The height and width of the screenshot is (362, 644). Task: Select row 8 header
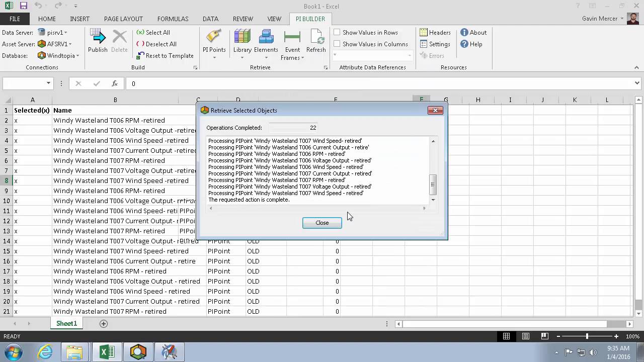click(7, 180)
